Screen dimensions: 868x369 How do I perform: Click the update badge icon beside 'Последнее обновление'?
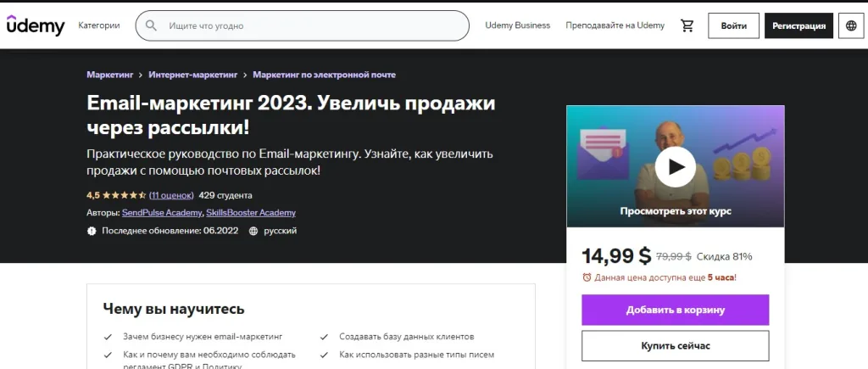click(92, 231)
